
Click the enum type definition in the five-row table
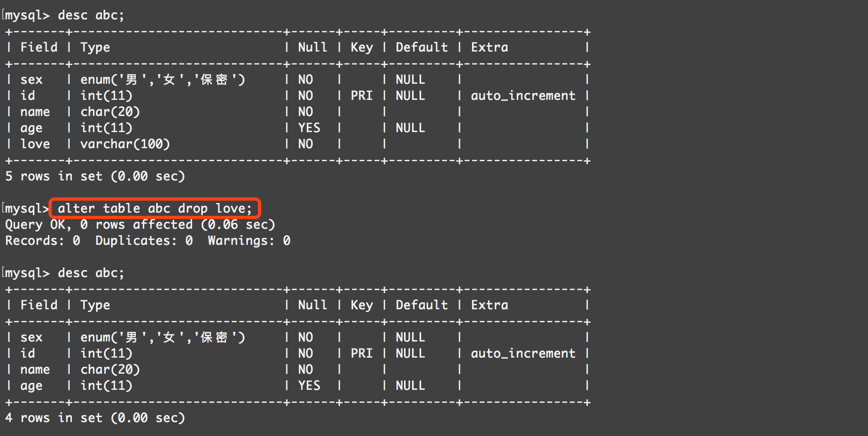163,79
